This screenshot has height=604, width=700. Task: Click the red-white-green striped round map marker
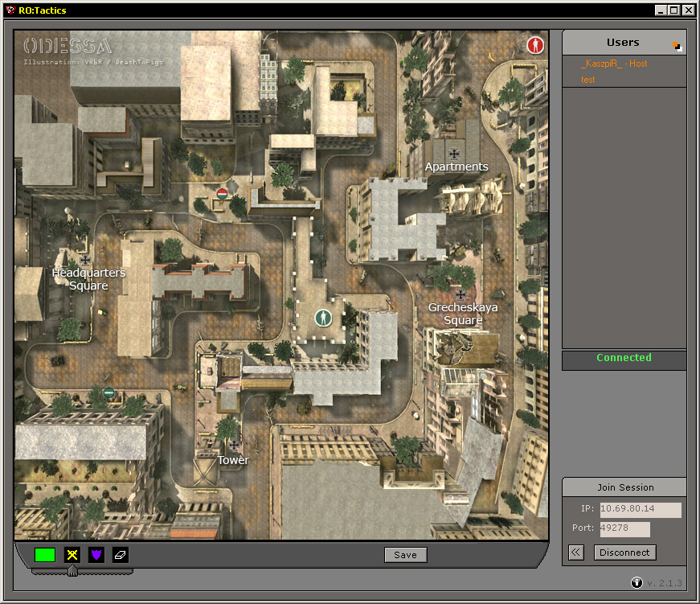click(222, 194)
